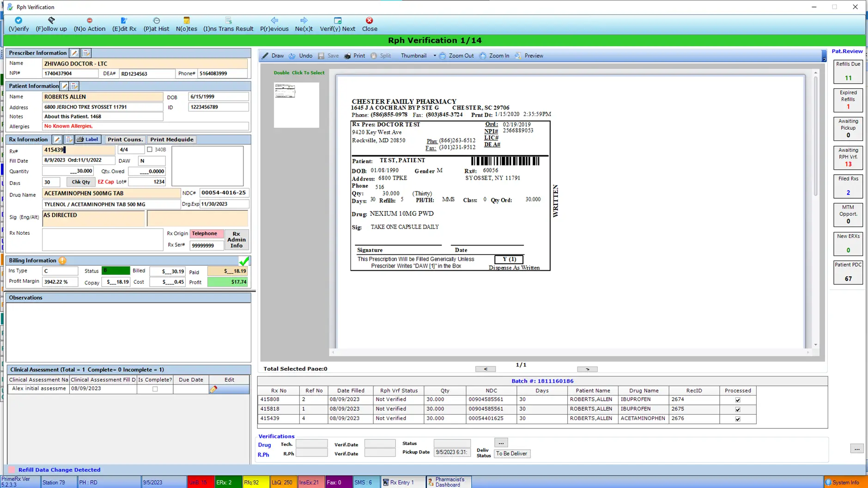
Task: Click the ERx: 2 status indicator
Action: pos(228,482)
